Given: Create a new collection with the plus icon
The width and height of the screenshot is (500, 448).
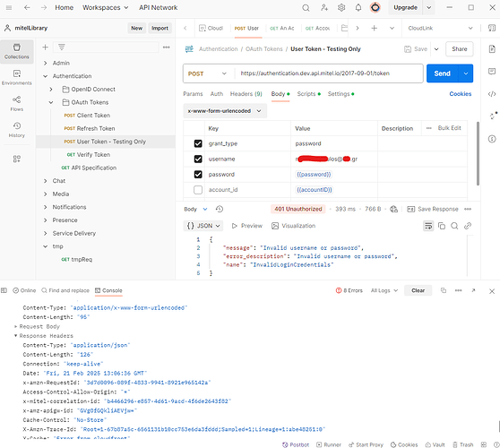Looking at the screenshot, I should 46,47.
